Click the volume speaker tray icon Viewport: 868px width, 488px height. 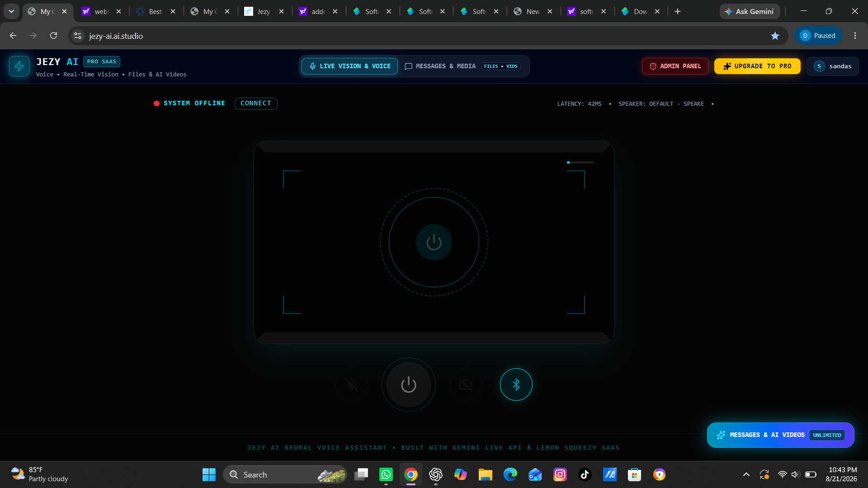coord(796,474)
